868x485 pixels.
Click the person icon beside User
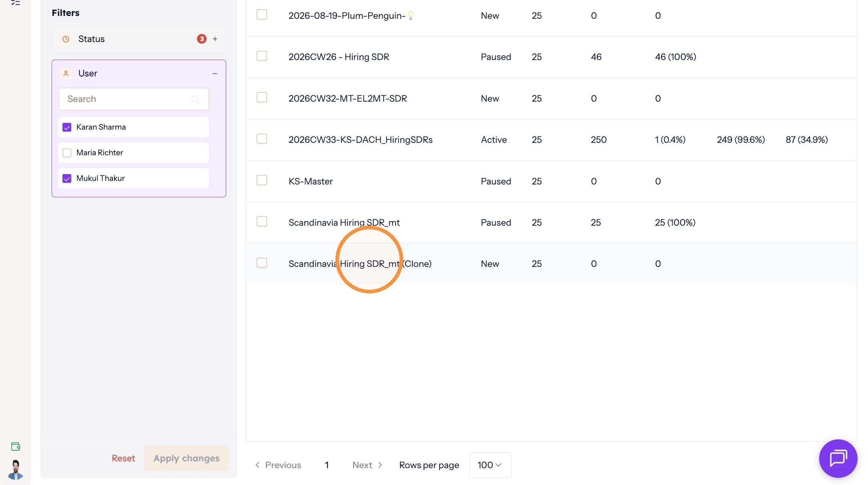66,73
